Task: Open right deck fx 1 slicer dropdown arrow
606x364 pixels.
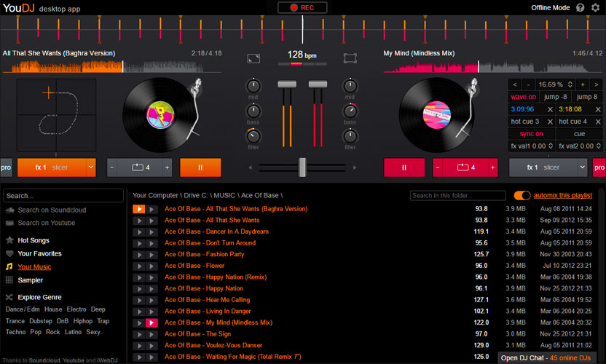Action: (583, 167)
